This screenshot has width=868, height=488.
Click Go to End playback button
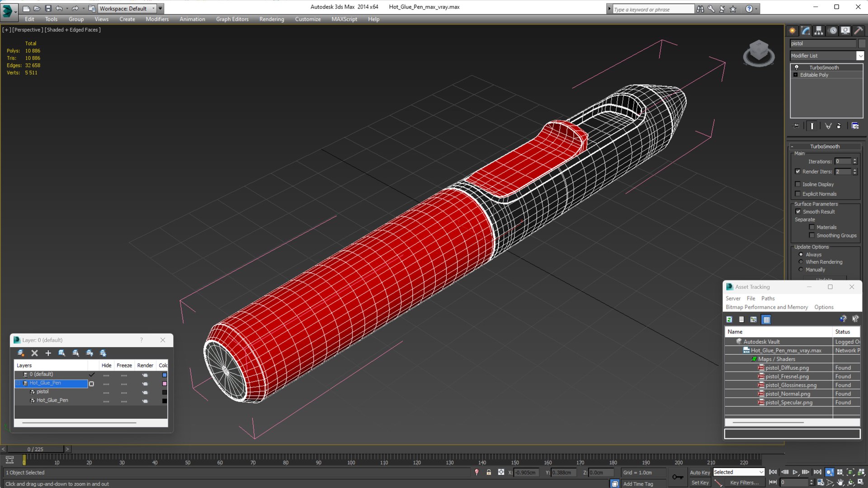[x=817, y=472]
